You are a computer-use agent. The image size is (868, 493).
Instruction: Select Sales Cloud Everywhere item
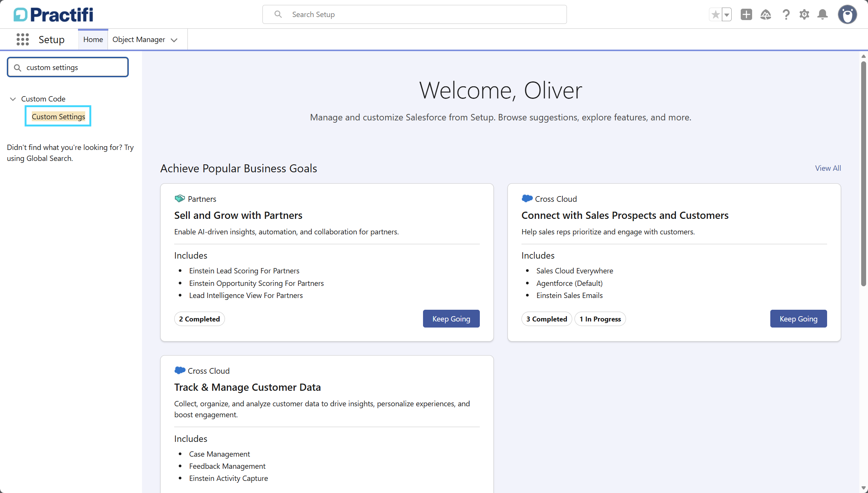(575, 271)
